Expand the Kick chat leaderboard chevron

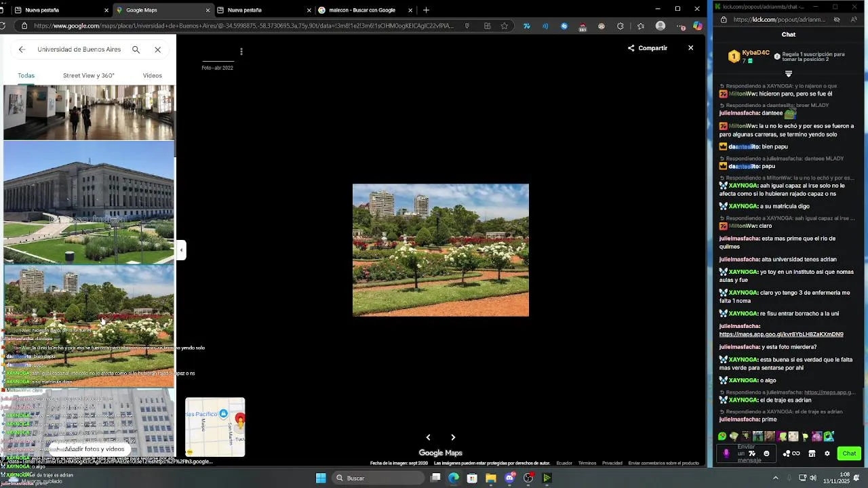pyautogui.click(x=789, y=73)
